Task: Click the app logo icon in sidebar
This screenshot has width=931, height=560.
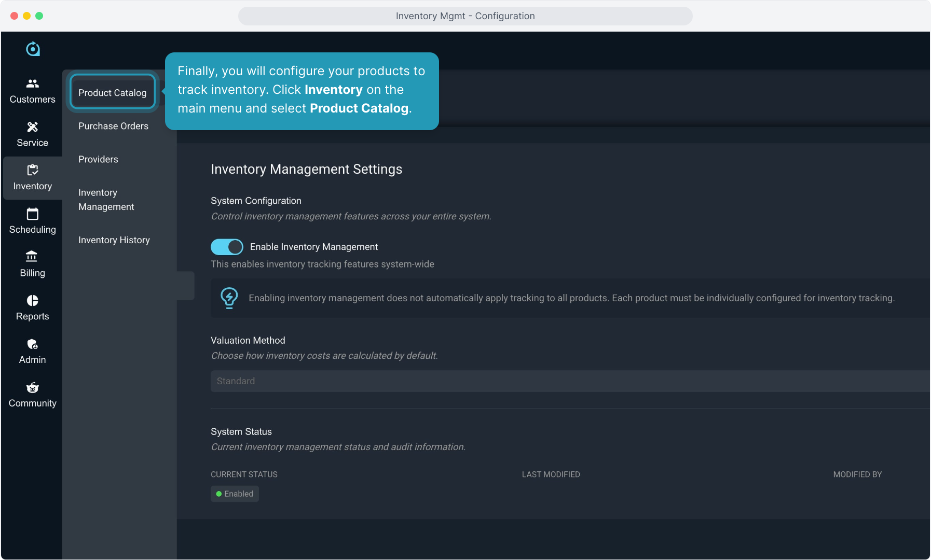Action: [33, 49]
